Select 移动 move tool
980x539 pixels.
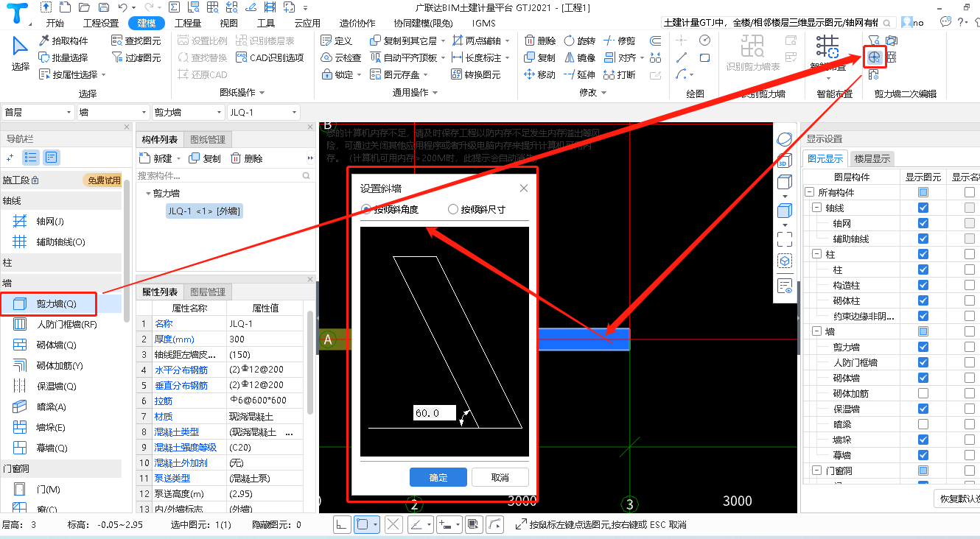pyautogui.click(x=540, y=74)
